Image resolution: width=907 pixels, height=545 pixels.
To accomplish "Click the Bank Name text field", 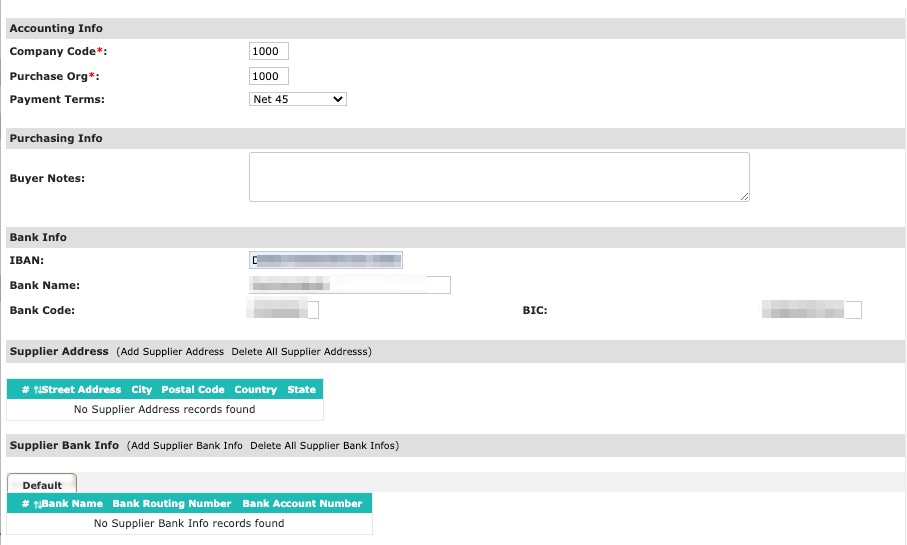I will pyautogui.click(x=349, y=285).
